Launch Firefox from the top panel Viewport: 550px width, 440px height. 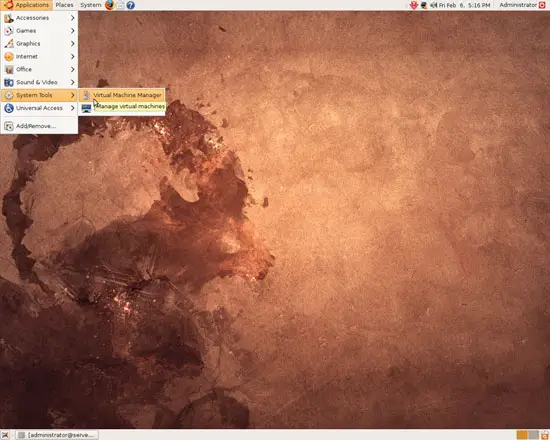[x=109, y=5]
